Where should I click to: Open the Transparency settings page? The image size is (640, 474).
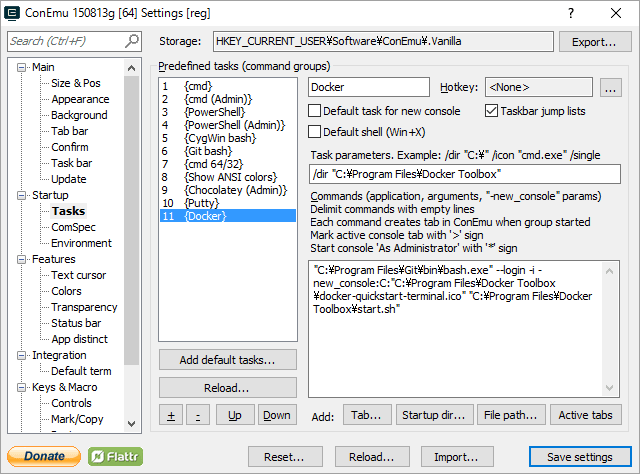(x=84, y=307)
